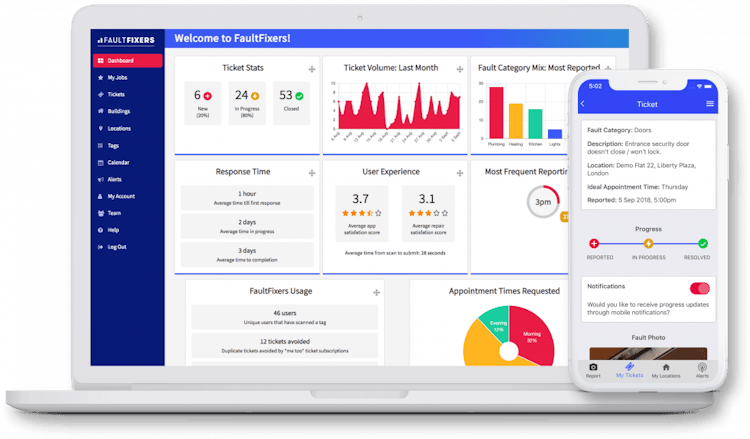Click Average time from scan to submit text

(395, 253)
